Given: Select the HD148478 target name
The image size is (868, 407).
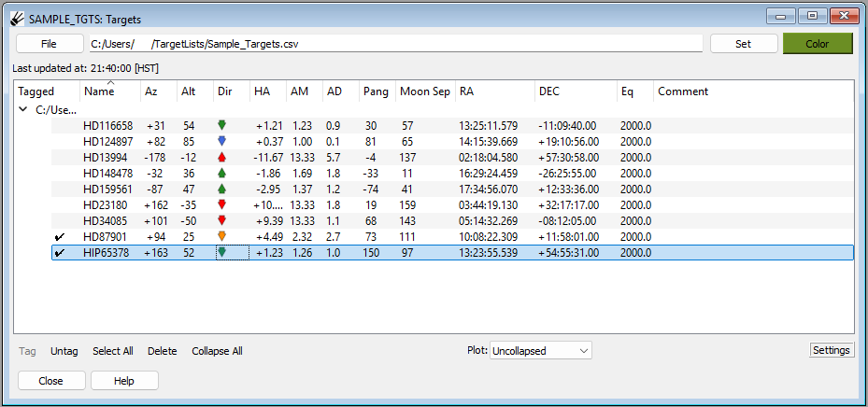Looking at the screenshot, I should point(108,174).
